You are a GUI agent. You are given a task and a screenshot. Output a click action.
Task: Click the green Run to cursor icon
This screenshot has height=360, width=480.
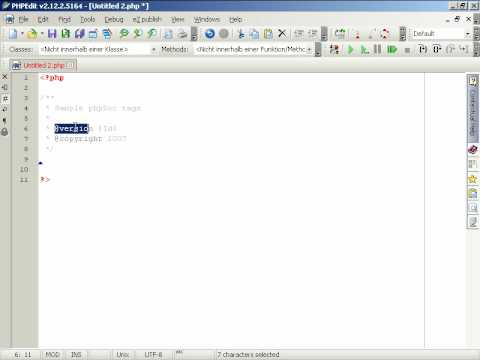pos(364,50)
